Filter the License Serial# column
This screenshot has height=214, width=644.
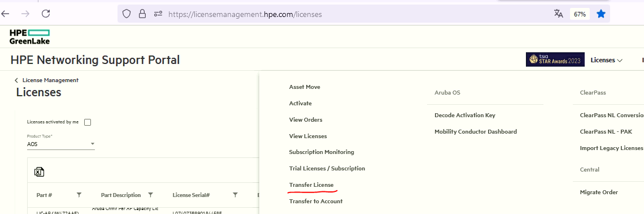(x=236, y=195)
